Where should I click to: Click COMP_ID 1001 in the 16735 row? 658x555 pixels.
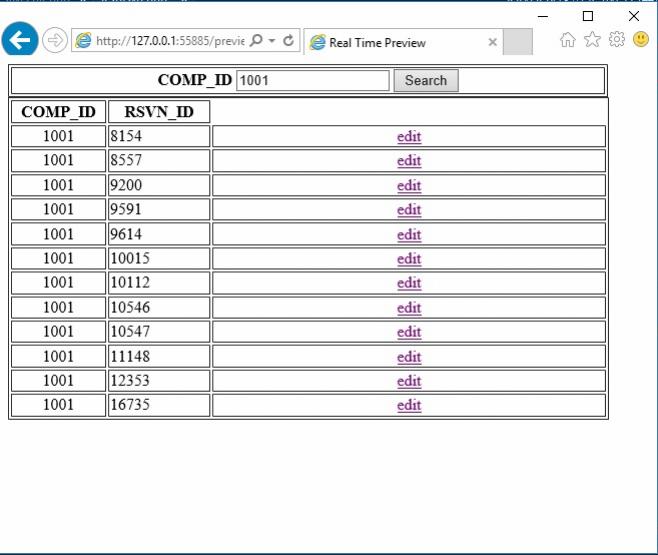tap(58, 405)
